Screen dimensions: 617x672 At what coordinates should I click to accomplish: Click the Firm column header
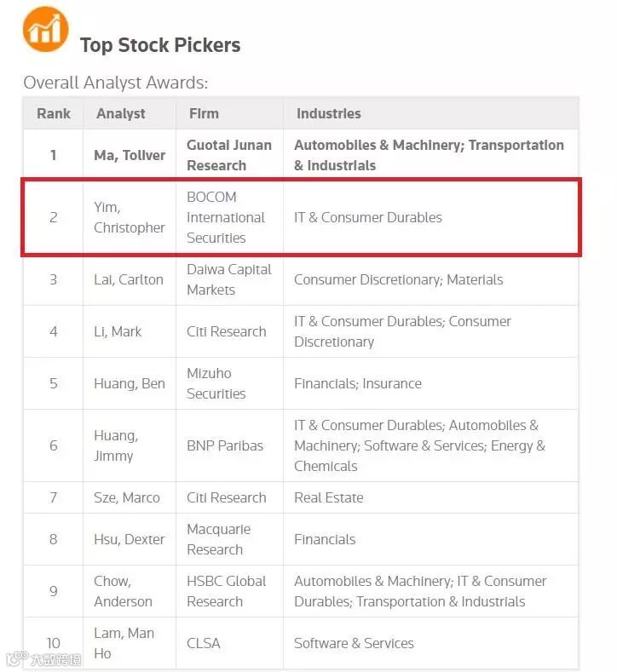click(203, 113)
